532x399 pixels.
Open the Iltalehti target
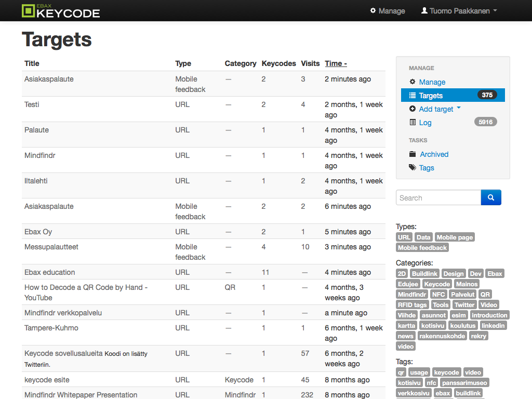pos(36,181)
